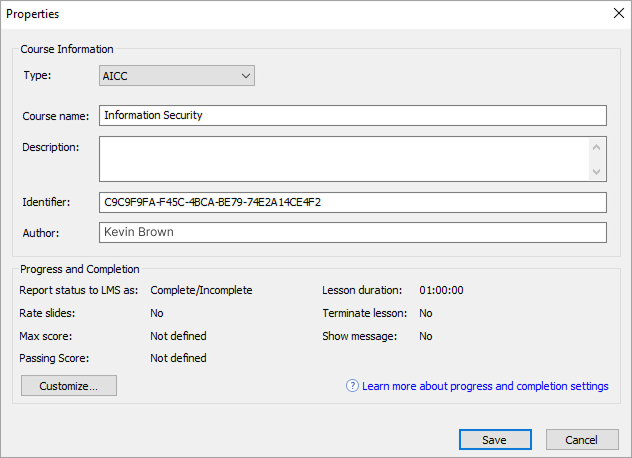Click the Max score Not defined value
The height and width of the screenshot is (458, 632).
[x=178, y=336]
